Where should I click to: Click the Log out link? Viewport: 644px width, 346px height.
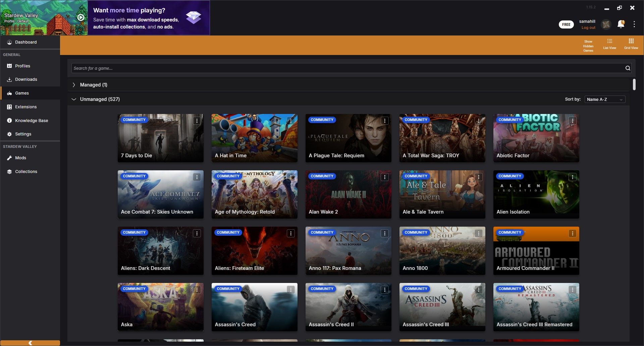(588, 27)
